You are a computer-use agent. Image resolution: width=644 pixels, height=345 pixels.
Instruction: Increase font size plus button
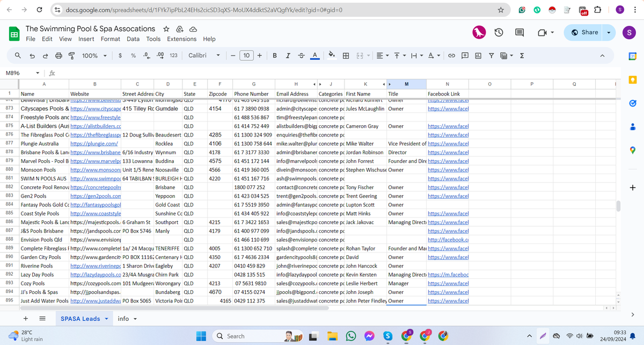coord(260,55)
